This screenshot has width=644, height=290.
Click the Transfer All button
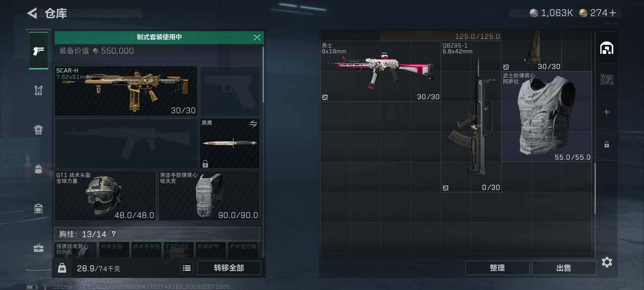coord(229,268)
